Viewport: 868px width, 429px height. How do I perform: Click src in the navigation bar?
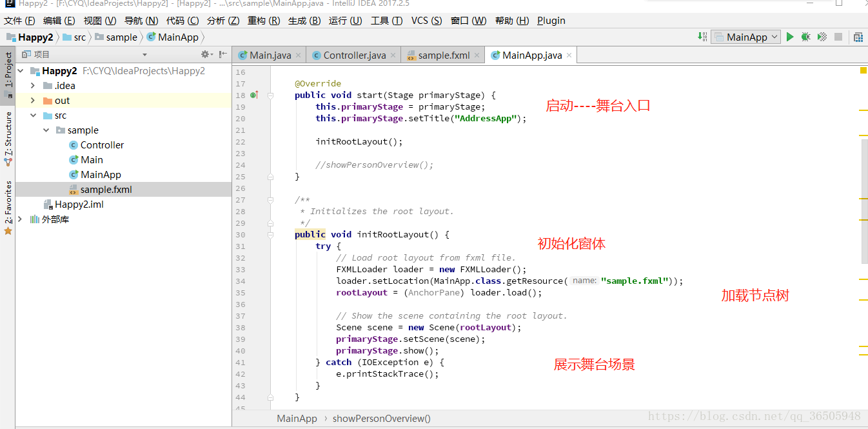(x=74, y=37)
